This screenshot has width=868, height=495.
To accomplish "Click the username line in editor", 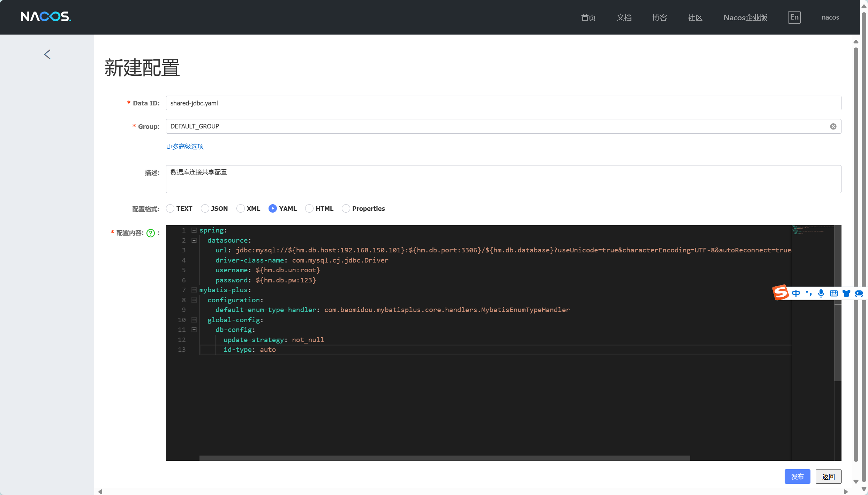I will [268, 270].
